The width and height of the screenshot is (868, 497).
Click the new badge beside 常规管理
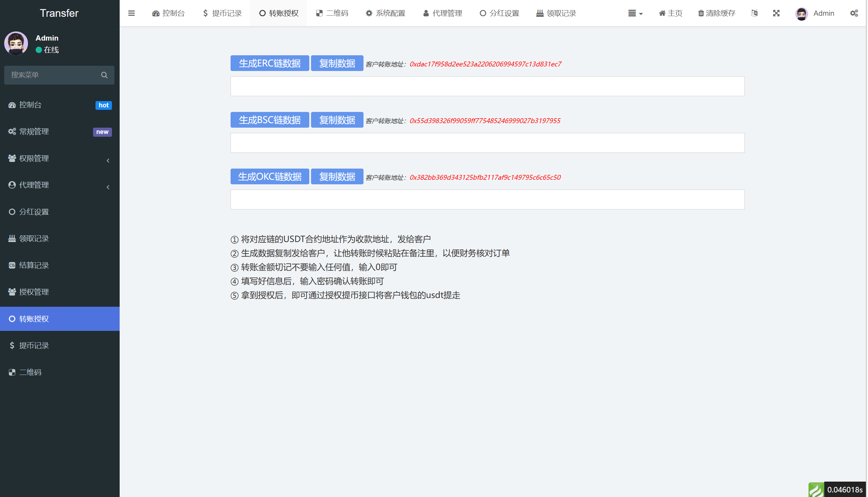(103, 132)
